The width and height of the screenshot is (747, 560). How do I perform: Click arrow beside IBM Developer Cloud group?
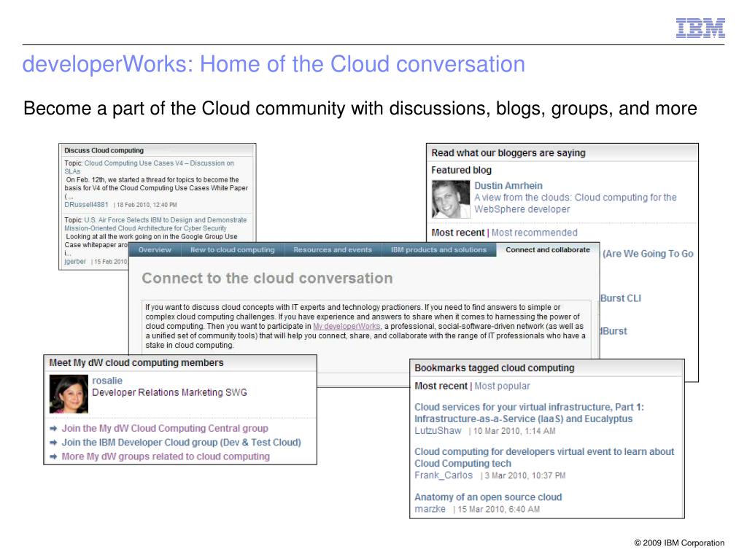[53, 443]
